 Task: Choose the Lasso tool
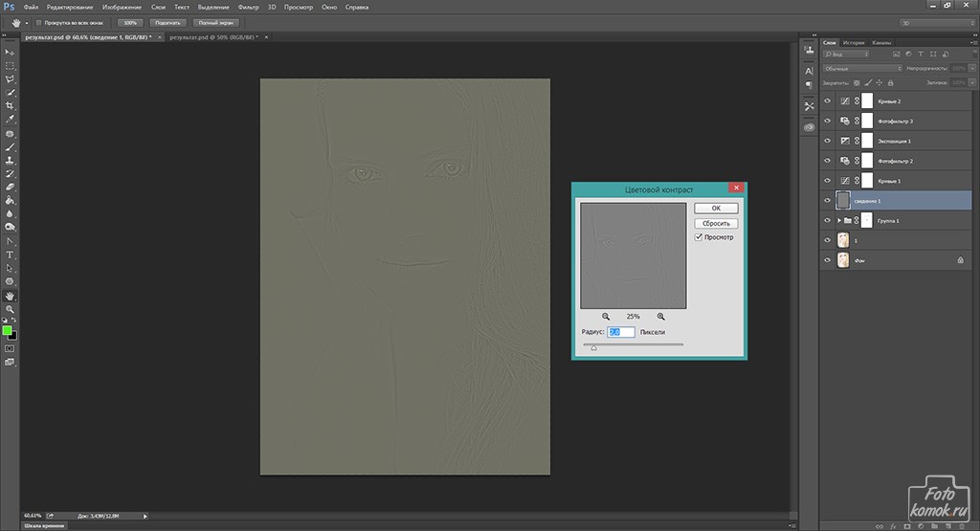coord(10,78)
